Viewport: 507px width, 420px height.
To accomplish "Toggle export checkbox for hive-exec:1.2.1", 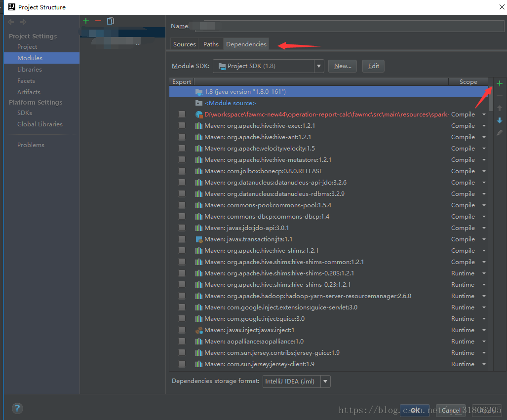I will click(x=182, y=125).
